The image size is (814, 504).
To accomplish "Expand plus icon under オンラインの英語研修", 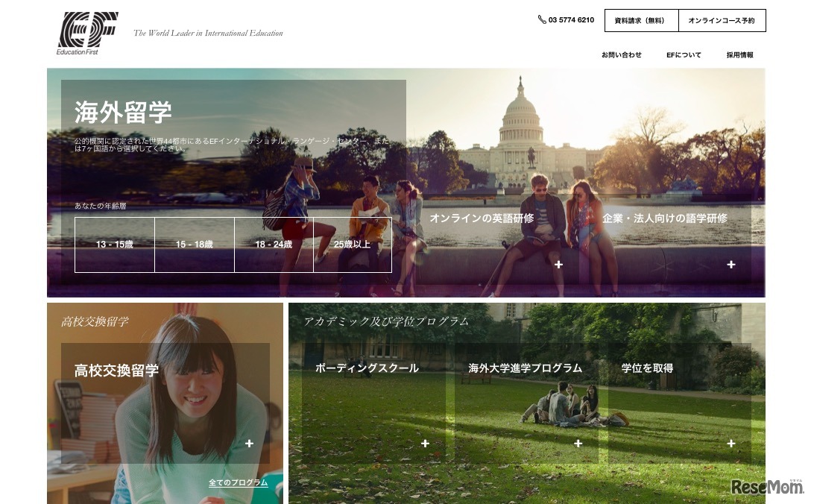I will coord(558,265).
